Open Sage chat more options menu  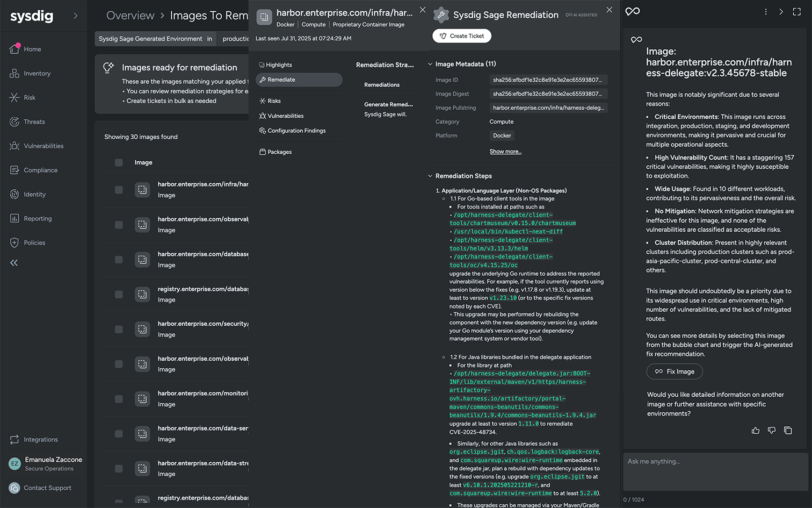coord(766,11)
